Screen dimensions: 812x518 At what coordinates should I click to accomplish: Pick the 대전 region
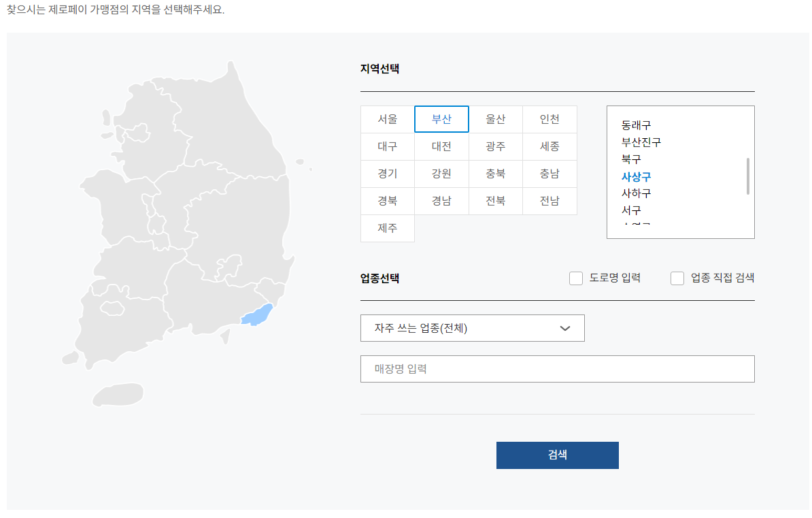441,147
